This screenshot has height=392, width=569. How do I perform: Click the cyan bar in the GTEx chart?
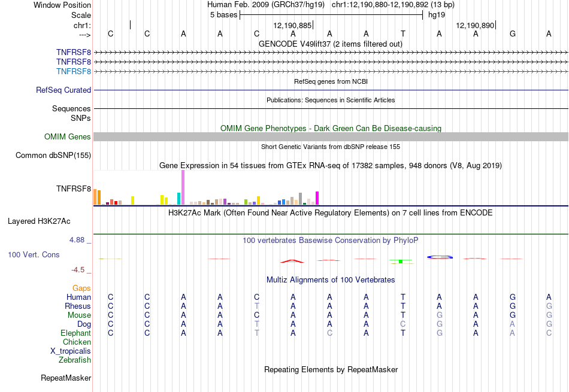point(178,199)
